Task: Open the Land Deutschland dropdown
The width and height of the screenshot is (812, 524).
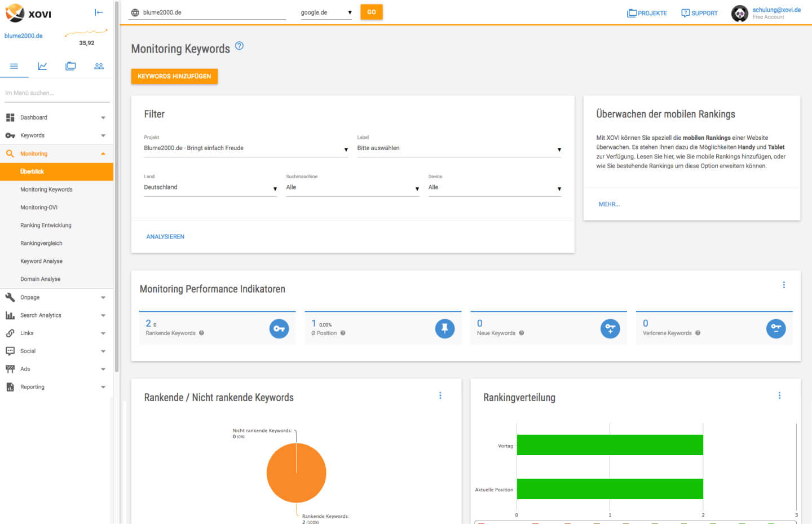Action: pyautogui.click(x=210, y=188)
